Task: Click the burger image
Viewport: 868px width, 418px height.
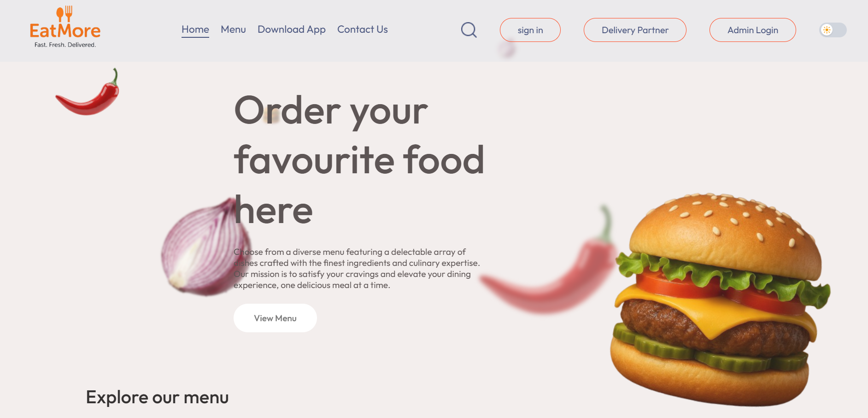Action: 720,300
